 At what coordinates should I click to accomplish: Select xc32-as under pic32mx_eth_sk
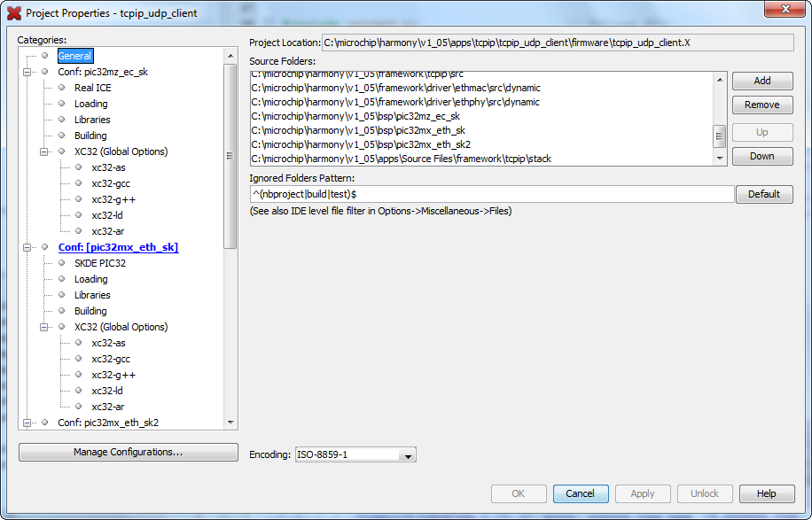pyautogui.click(x=108, y=343)
